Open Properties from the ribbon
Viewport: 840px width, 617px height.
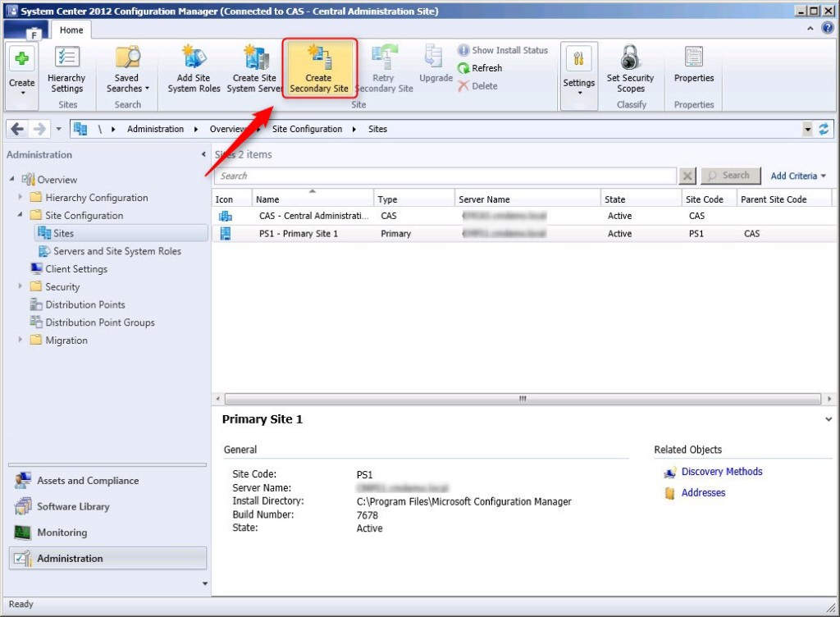tap(693, 69)
